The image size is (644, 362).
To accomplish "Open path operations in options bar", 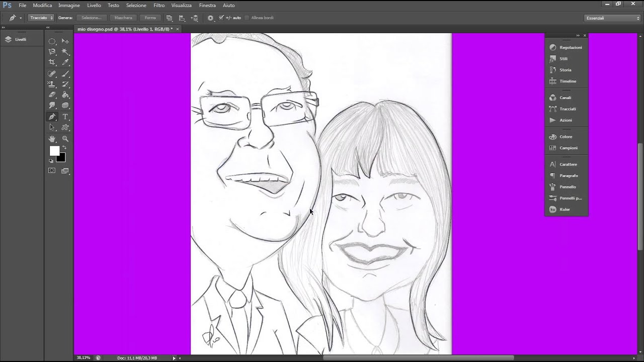I will [170, 18].
